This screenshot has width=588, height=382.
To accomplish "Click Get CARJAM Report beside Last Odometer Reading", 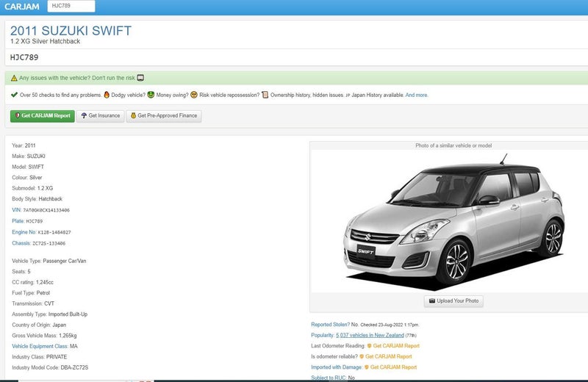I will [x=395, y=346].
